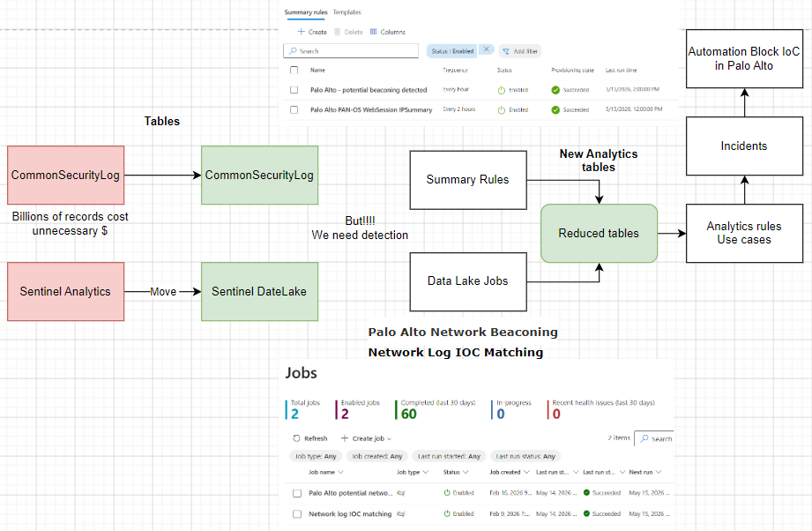
Task: Open the Network log IOC matching job
Action: pyautogui.click(x=350, y=514)
